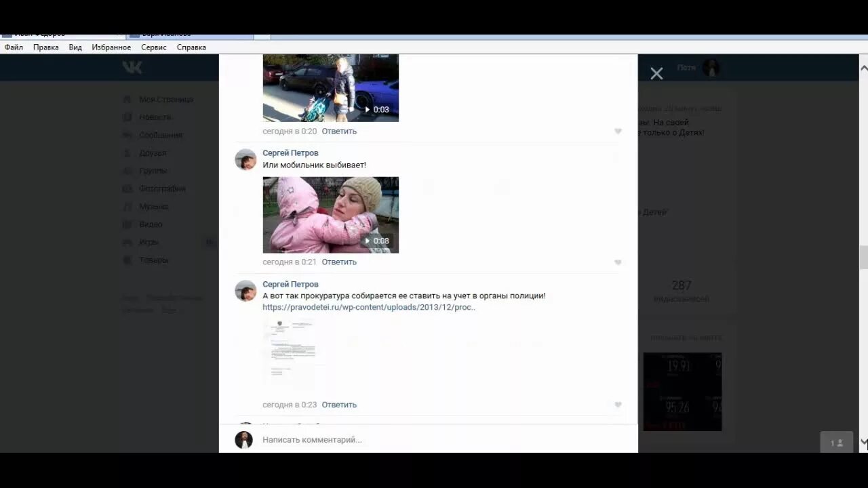Viewport: 868px width, 488px height.
Task: Open the Сервис menu
Action: 154,47
